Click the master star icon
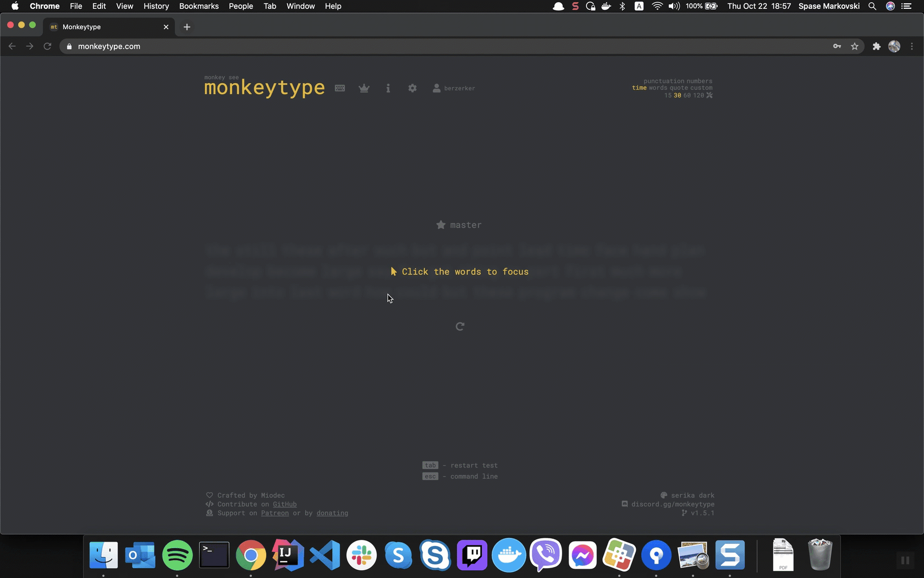The width and height of the screenshot is (924, 578). coord(440,225)
